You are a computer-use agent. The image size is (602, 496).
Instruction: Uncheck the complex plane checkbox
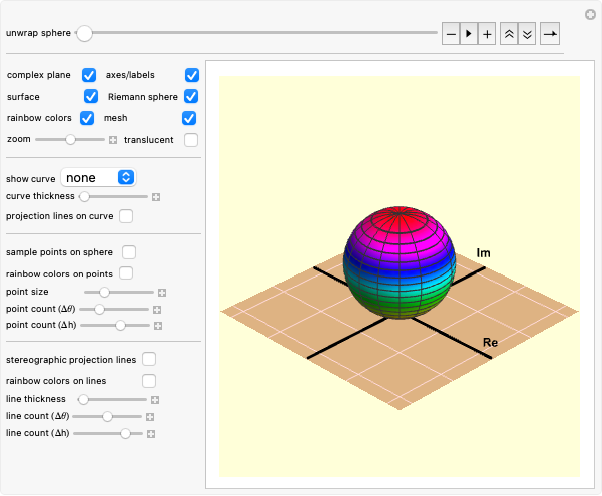[89, 75]
